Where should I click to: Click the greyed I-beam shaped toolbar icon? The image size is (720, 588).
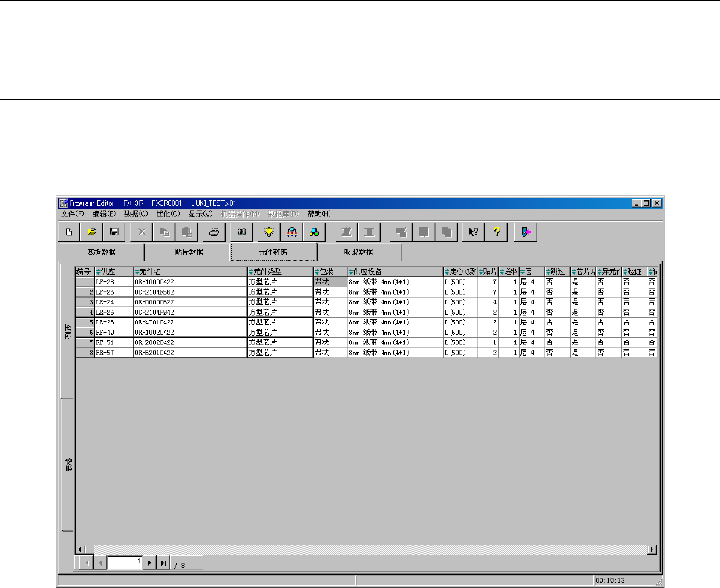pyautogui.click(x=369, y=232)
